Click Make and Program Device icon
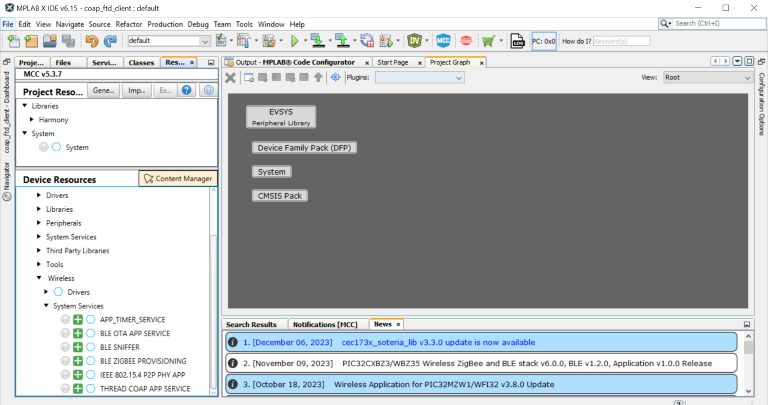The image size is (768, 405). (317, 41)
